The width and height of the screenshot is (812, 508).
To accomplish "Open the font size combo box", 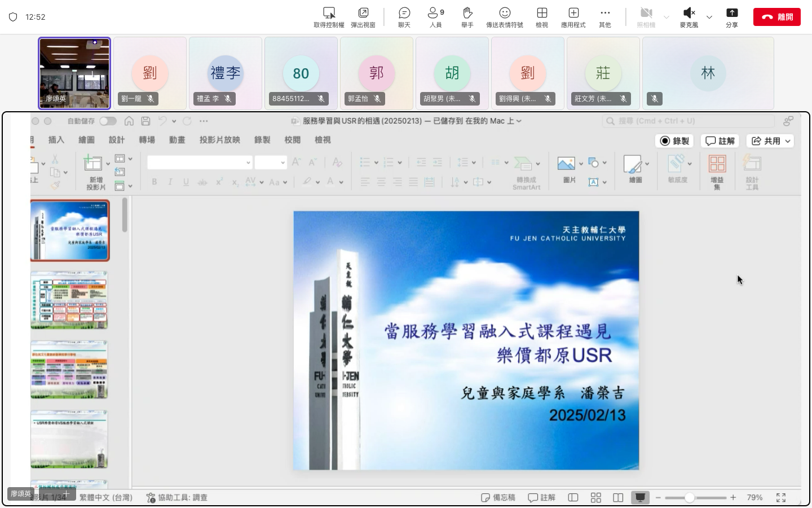I will [271, 163].
